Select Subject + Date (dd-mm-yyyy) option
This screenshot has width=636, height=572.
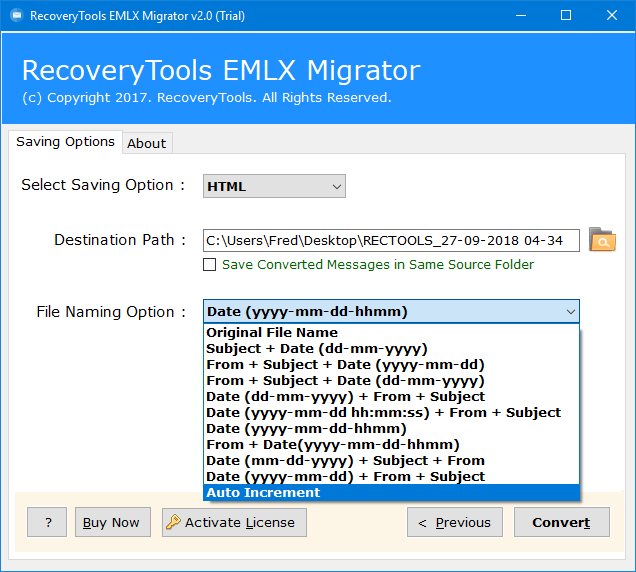click(391, 348)
